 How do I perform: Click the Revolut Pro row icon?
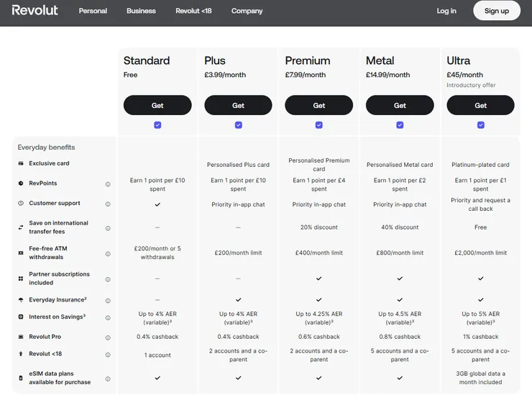21,337
